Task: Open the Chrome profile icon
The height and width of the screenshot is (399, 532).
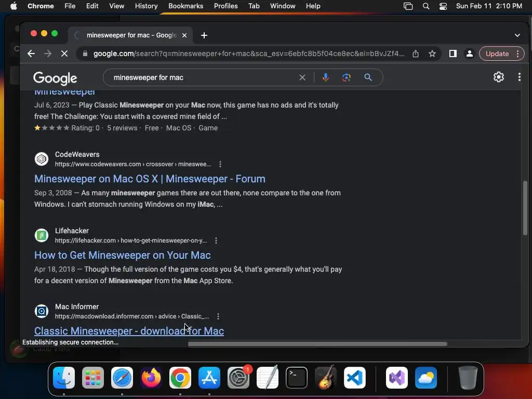Action: tap(469, 54)
